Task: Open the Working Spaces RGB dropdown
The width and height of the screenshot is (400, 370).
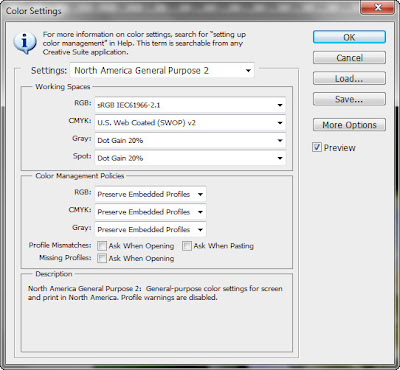Action: (x=190, y=105)
